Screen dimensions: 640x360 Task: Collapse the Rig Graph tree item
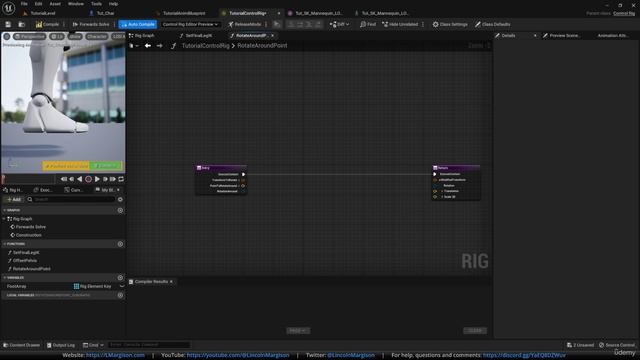coord(4,219)
